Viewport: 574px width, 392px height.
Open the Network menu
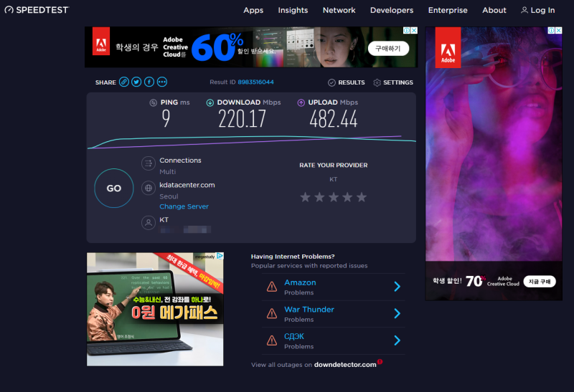(339, 10)
